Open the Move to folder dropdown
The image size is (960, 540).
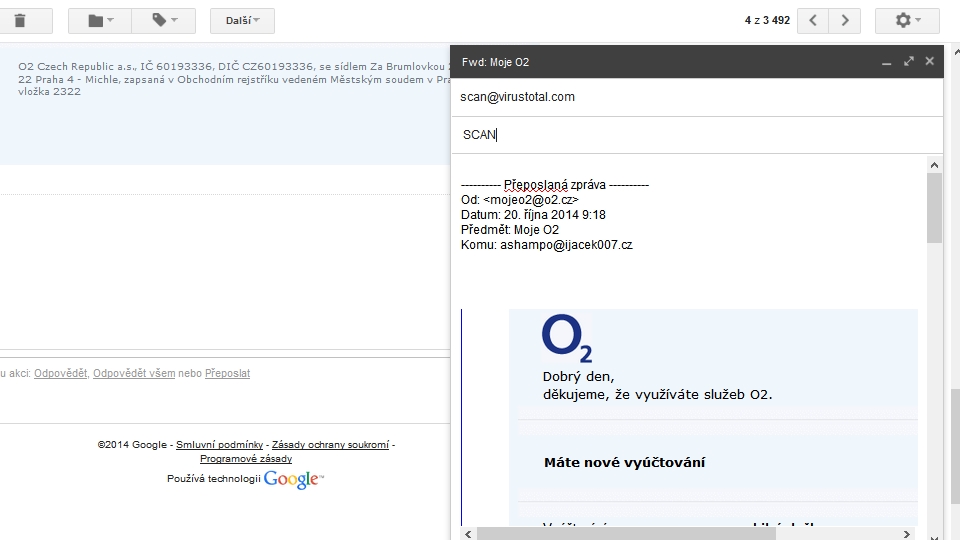(x=101, y=20)
